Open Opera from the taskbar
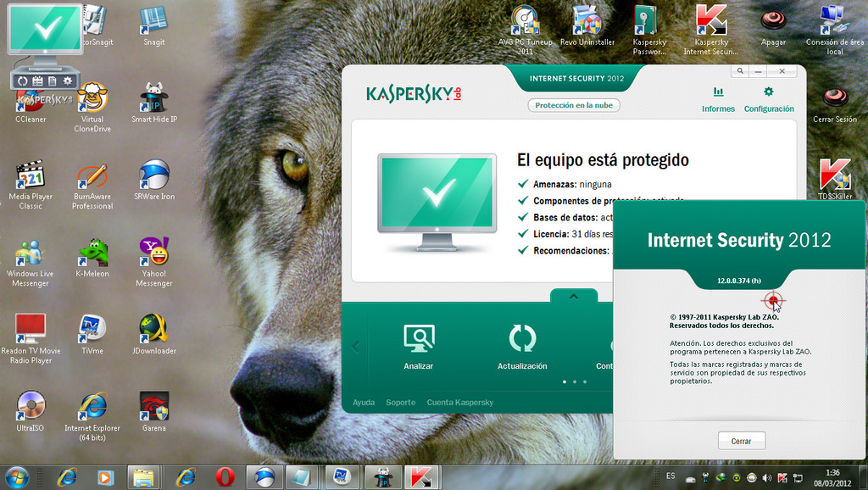The image size is (868, 490). click(225, 477)
